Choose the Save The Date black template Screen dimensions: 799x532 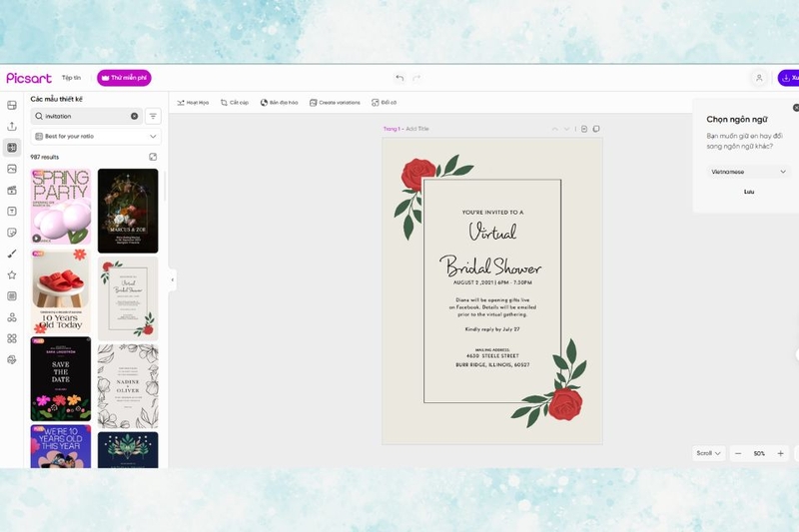pos(61,378)
